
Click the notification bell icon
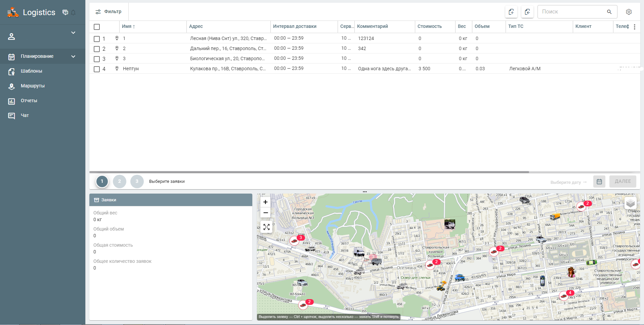pyautogui.click(x=73, y=12)
